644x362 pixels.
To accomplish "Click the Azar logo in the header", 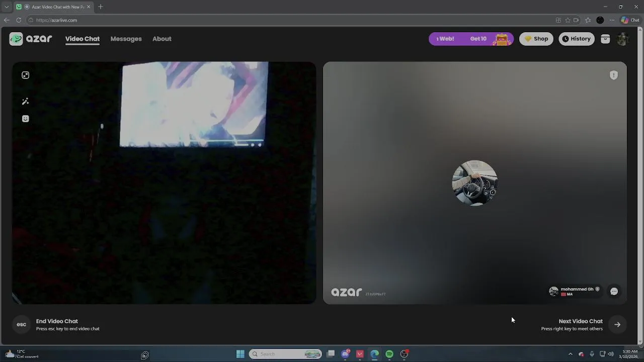I will 31,39.
